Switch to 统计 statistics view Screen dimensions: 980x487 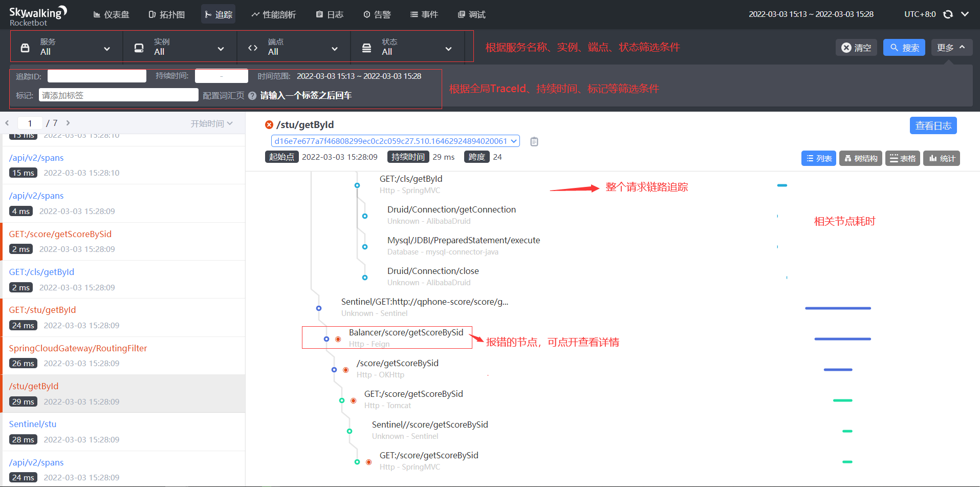coord(942,158)
